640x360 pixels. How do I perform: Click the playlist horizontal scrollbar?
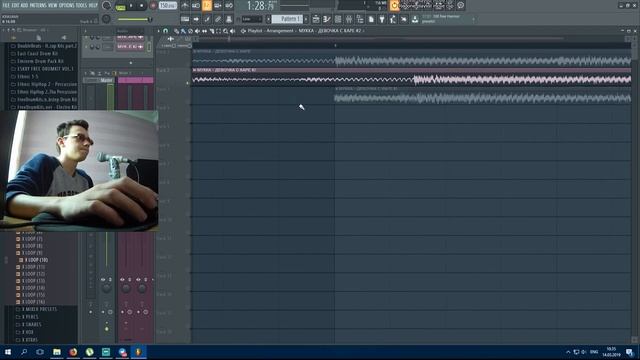click(396, 39)
